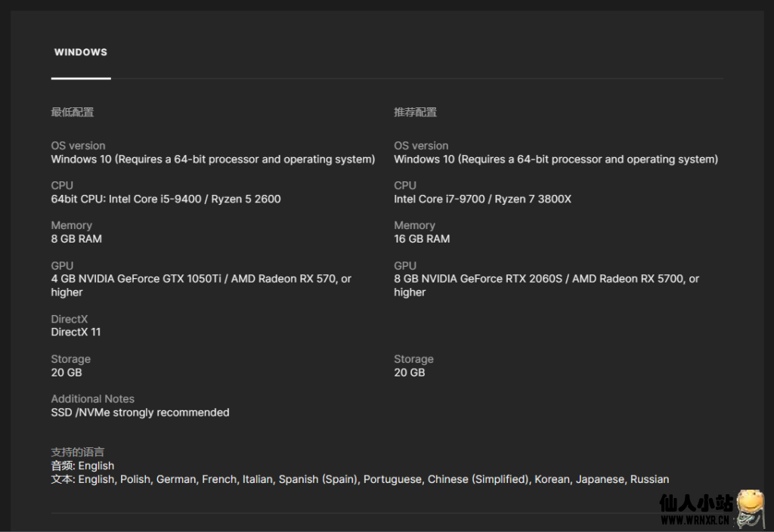This screenshot has width=774, height=532.
Task: Click the 推荐配置 heading
Action: (415, 113)
